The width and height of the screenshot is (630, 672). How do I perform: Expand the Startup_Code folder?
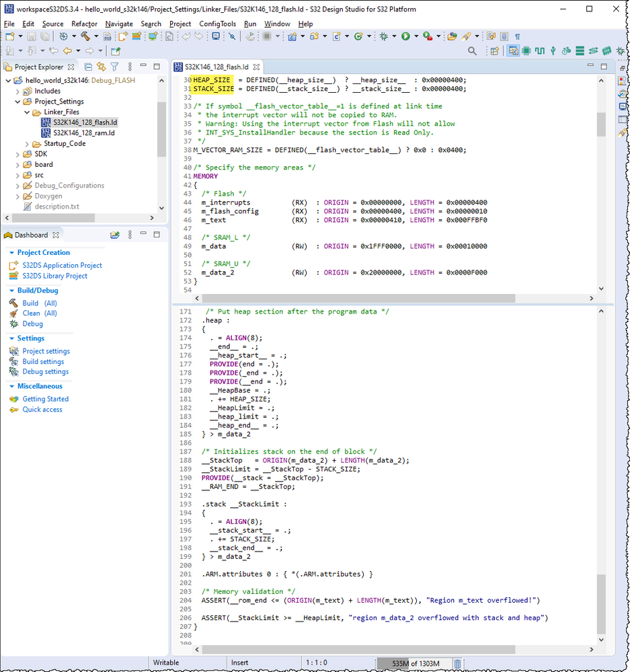point(28,144)
